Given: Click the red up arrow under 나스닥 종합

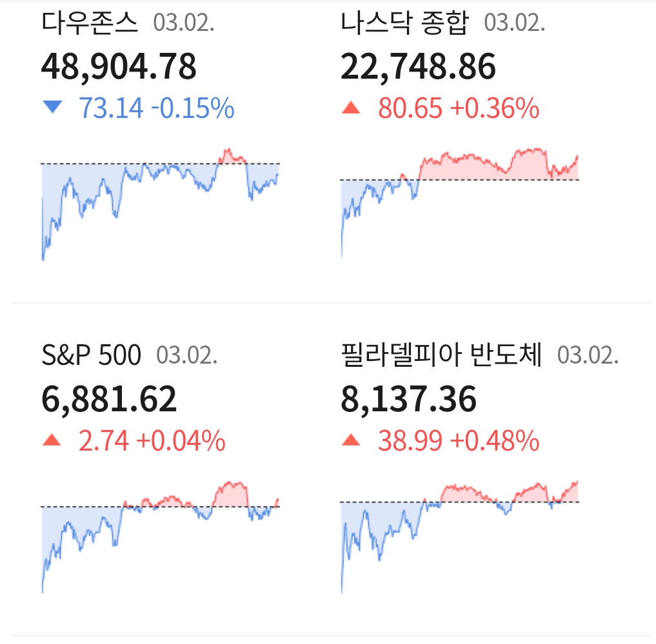Looking at the screenshot, I should point(351,108).
